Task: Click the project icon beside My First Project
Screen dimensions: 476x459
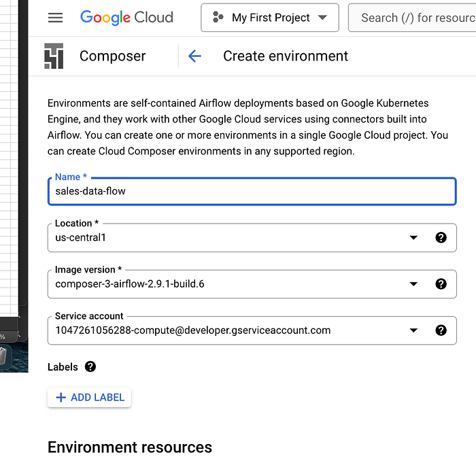Action: (x=218, y=18)
